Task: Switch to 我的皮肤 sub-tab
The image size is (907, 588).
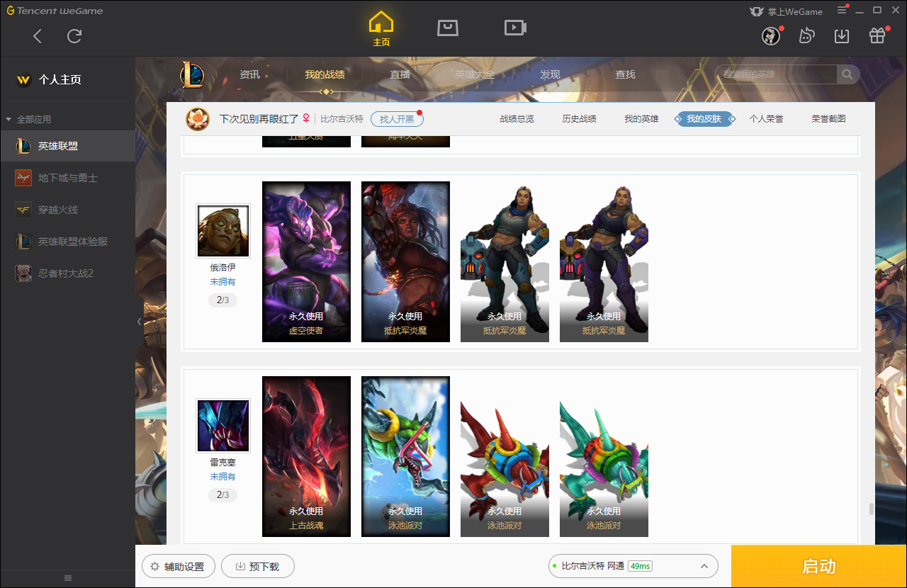Action: coord(704,119)
